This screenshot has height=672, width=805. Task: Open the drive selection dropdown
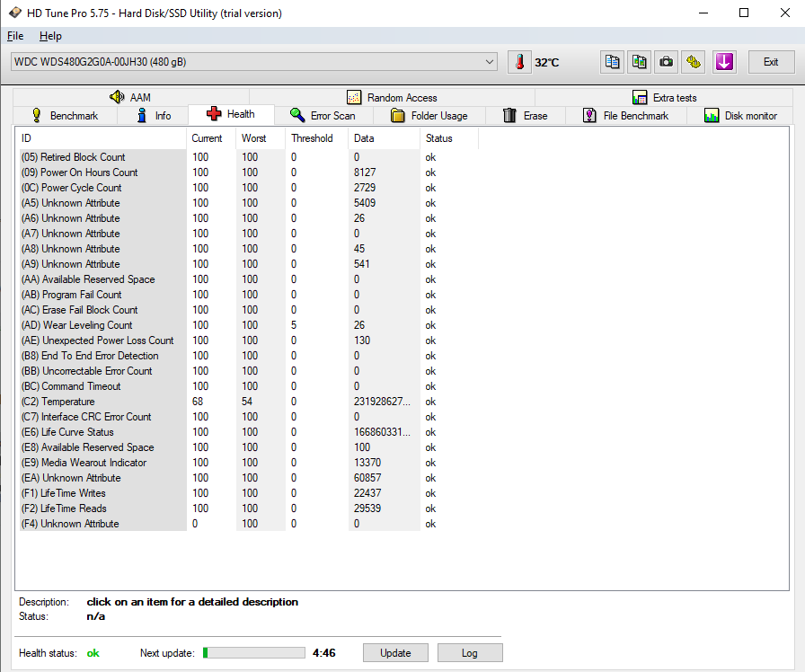[x=253, y=62]
